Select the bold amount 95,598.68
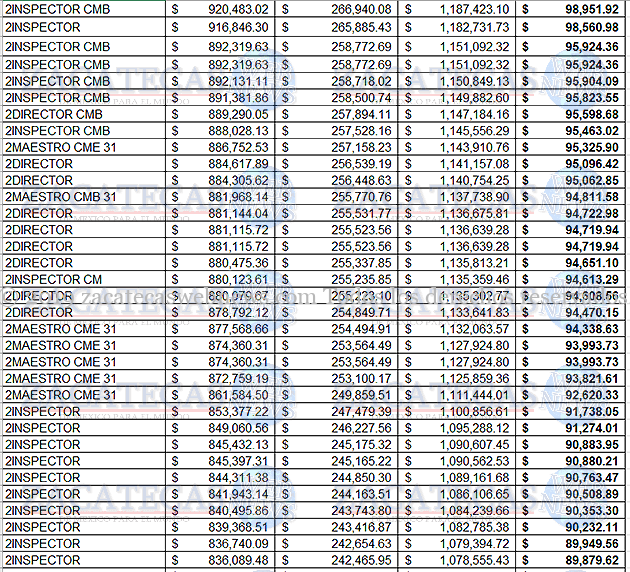 592,114
